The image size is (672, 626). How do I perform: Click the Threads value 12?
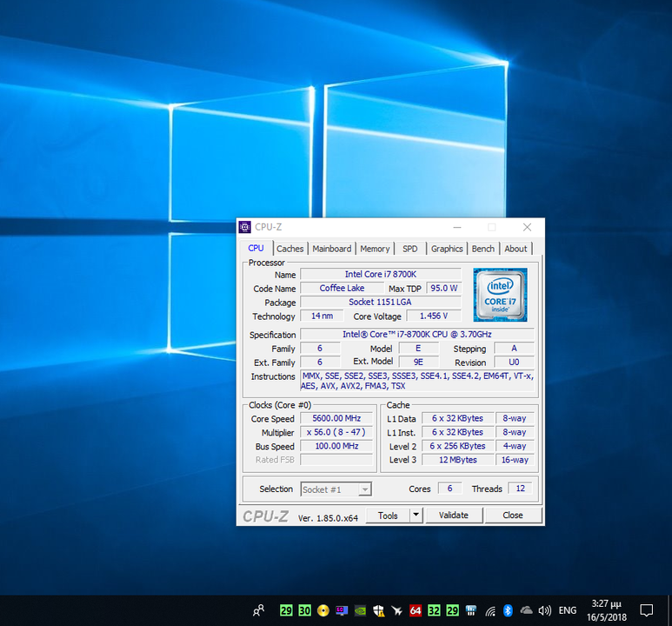[x=520, y=489]
